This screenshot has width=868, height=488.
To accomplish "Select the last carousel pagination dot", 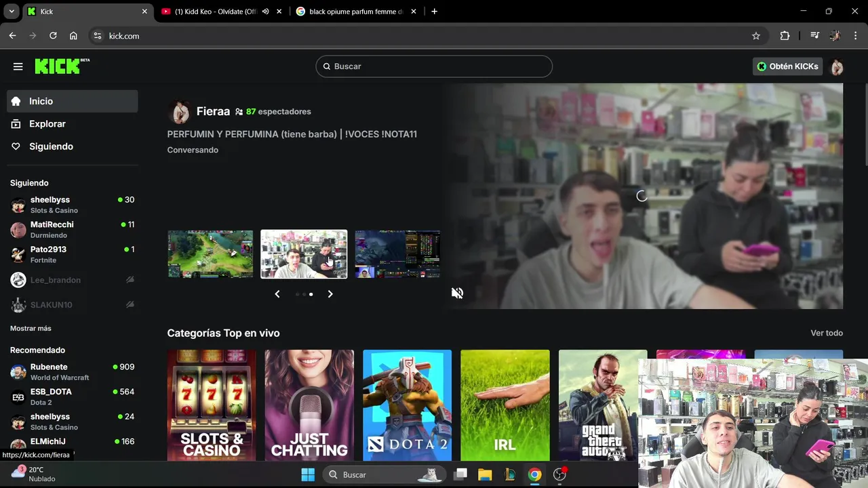I will (311, 294).
